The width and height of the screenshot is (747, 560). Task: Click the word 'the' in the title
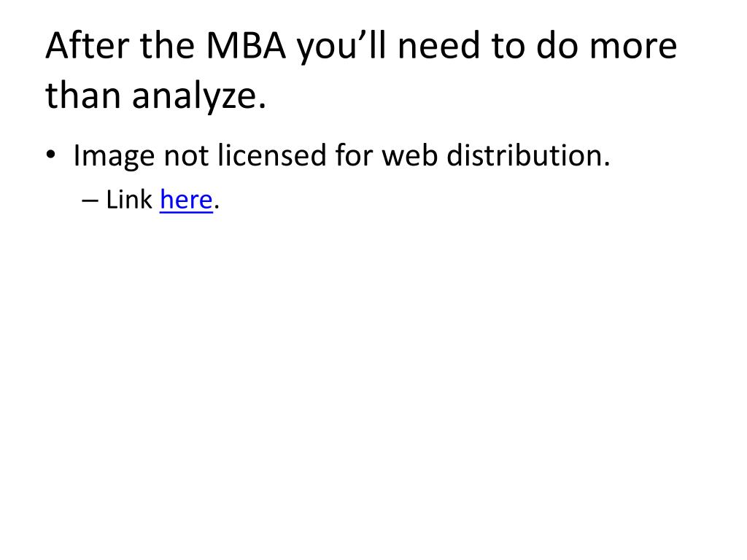[167, 44]
